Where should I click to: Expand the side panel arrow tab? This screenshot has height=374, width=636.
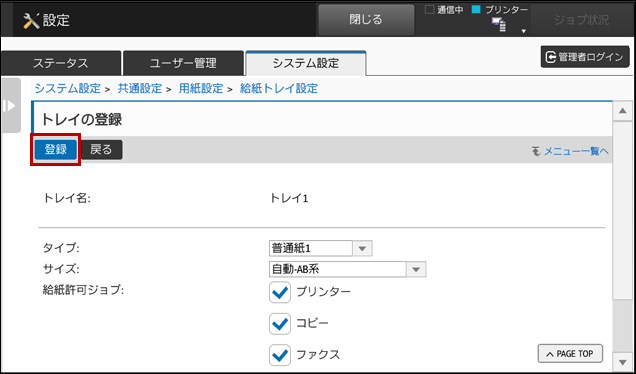tap(11, 105)
